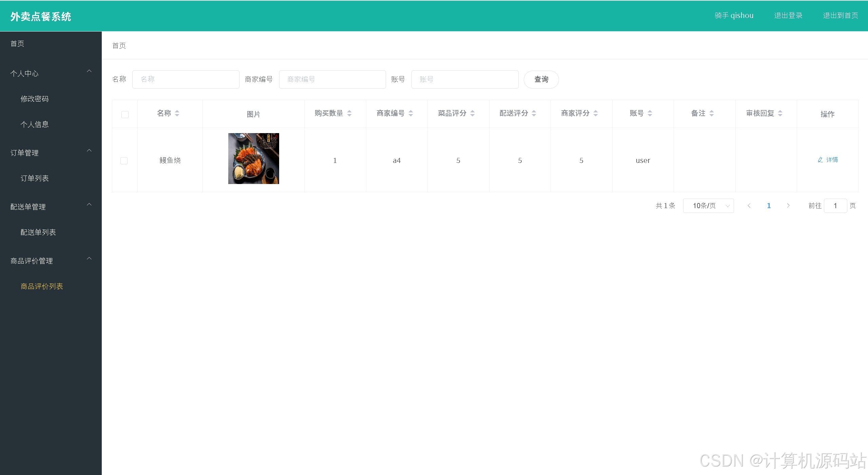Sort by 审核回复 column arrows
This screenshot has height=475, width=868.
point(780,113)
